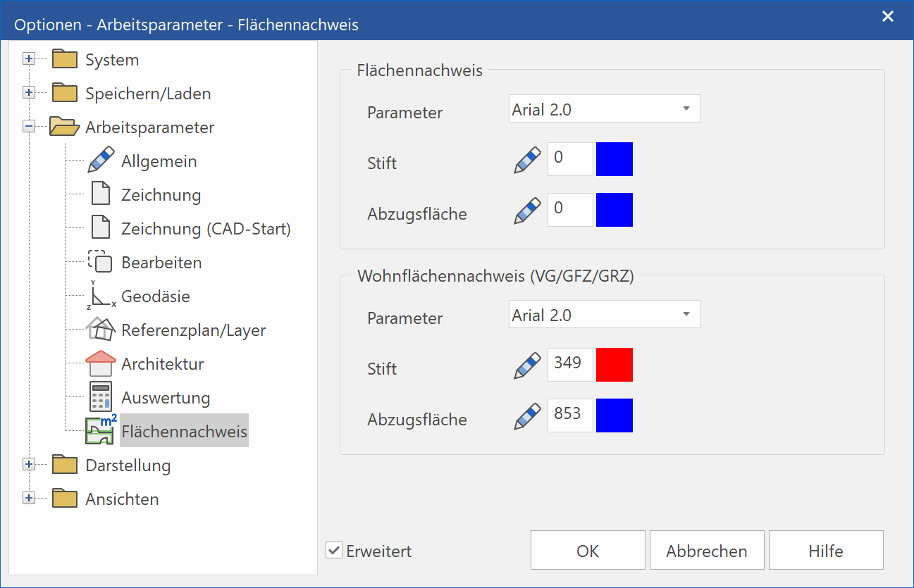914x588 pixels.
Task: Expand the System tree node
Action: [29, 59]
